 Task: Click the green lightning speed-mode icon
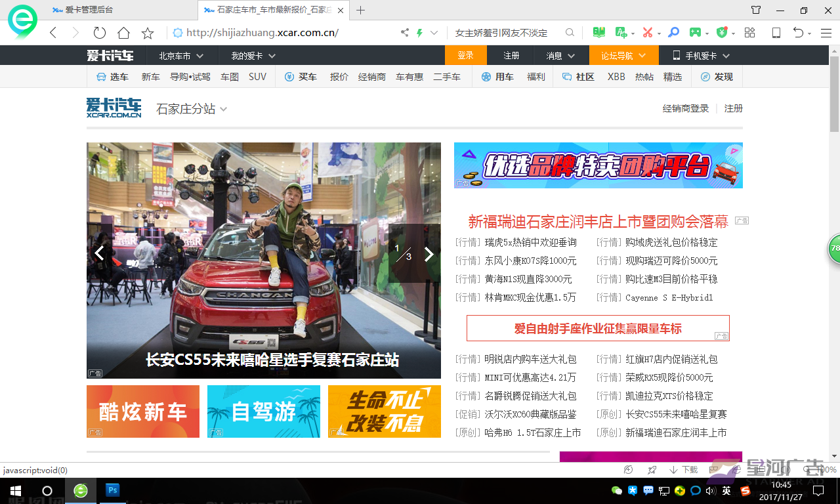(x=420, y=33)
